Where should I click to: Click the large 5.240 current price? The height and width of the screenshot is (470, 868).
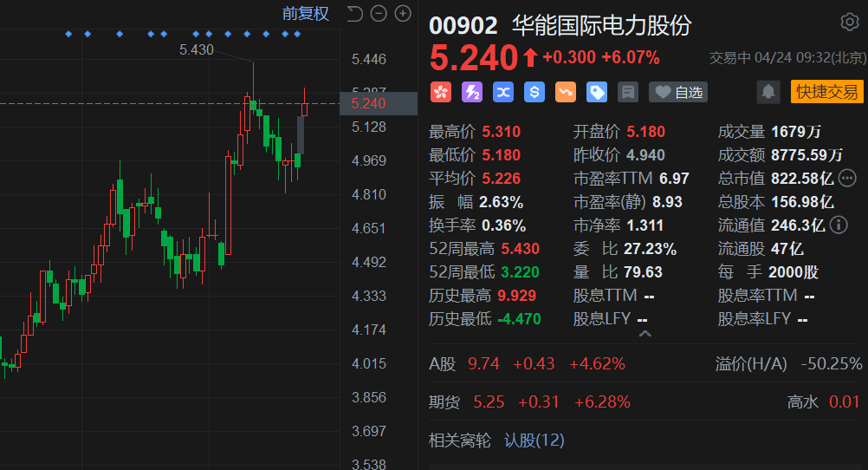tap(474, 57)
